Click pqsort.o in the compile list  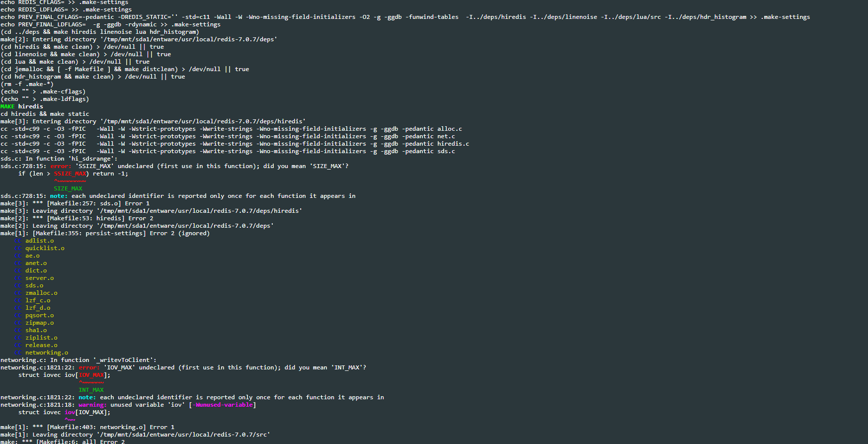[40, 315]
